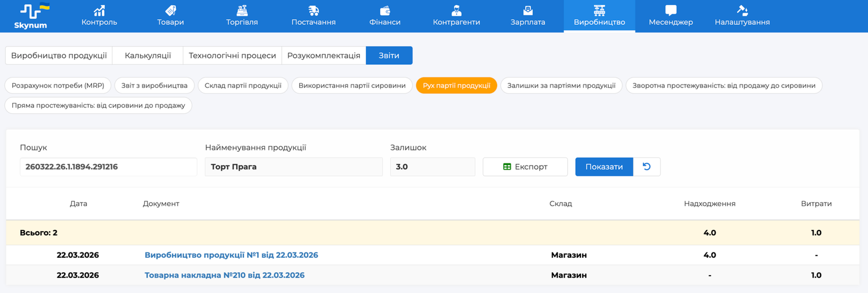868x293 pixels.
Task: Select Залишки за партіями продукції report
Action: 561,86
